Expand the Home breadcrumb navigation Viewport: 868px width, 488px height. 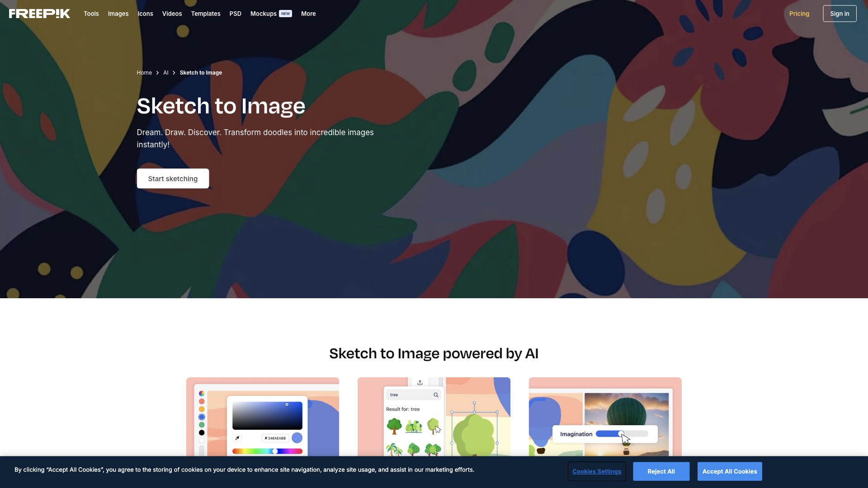(x=144, y=73)
